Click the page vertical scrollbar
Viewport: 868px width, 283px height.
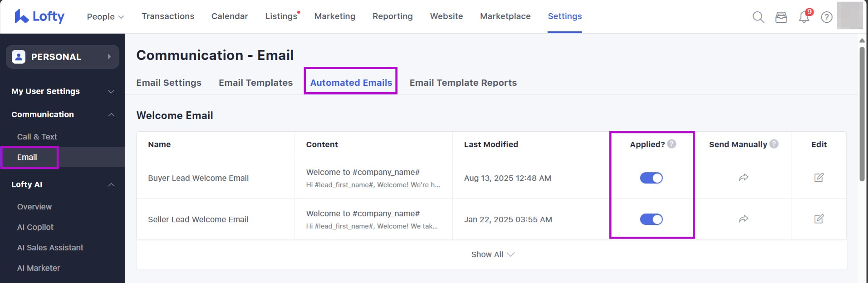(x=862, y=114)
